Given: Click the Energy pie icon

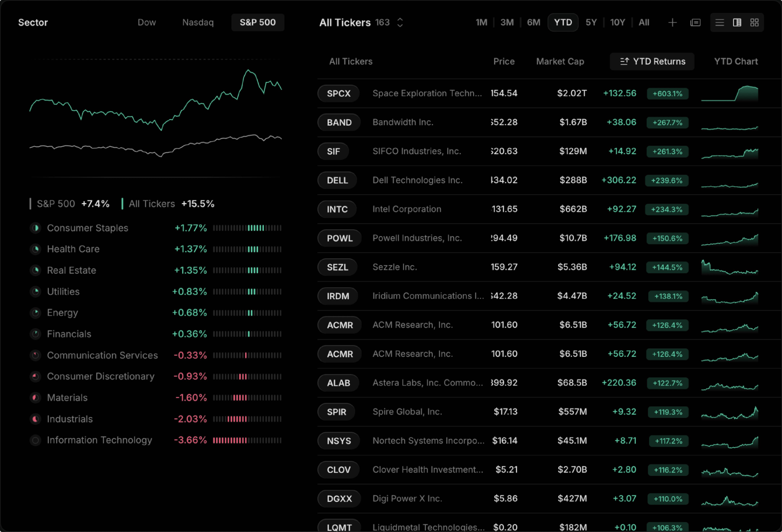Looking at the screenshot, I should (35, 313).
